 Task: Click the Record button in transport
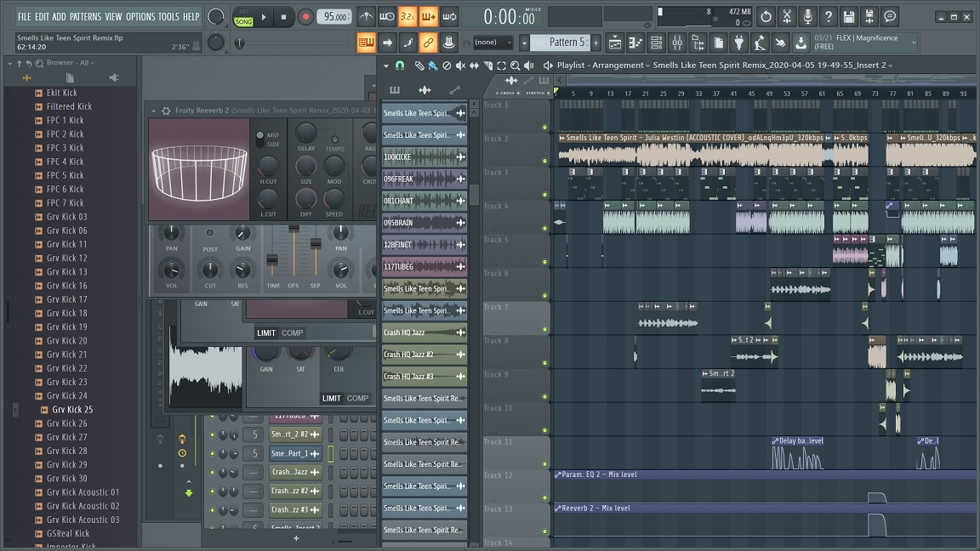(x=305, y=18)
